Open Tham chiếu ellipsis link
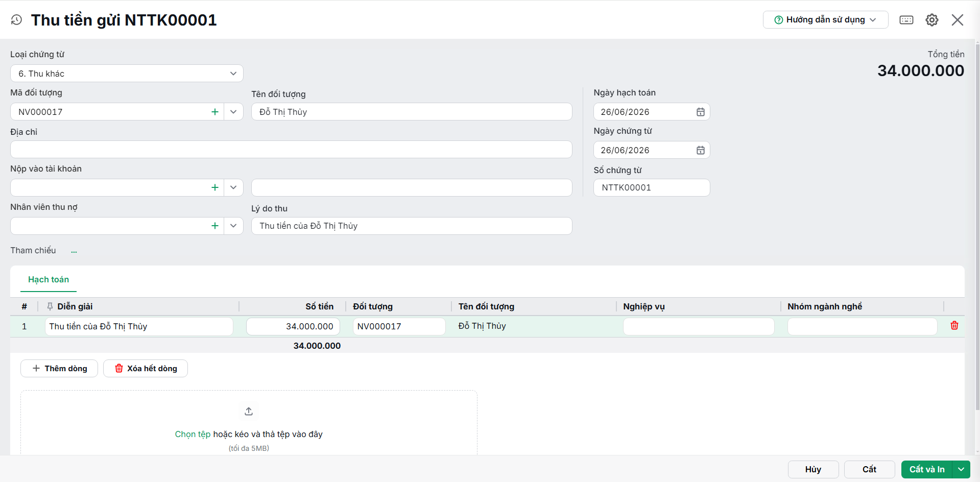The image size is (980, 482). click(x=74, y=251)
